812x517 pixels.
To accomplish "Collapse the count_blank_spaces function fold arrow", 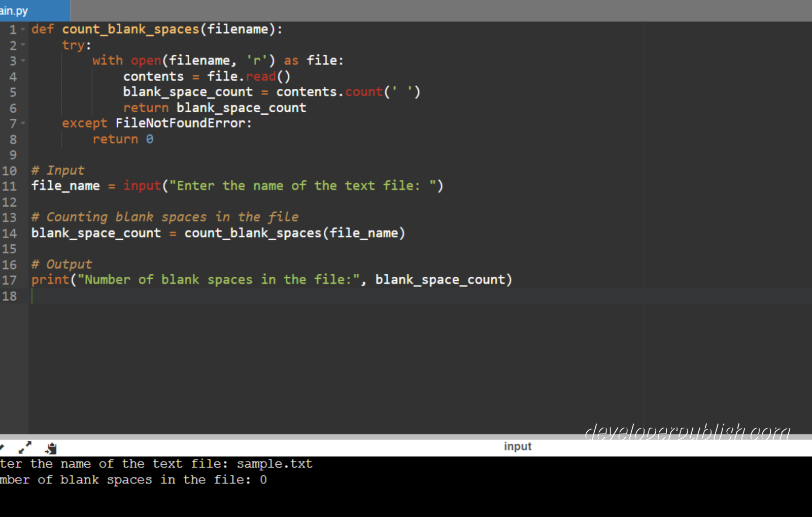I will point(23,29).
